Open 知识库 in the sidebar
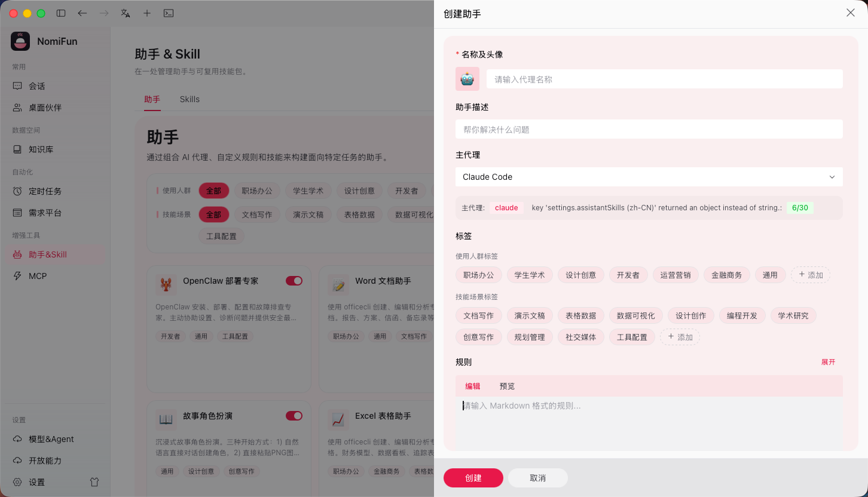The height and width of the screenshot is (497, 868). [55, 149]
